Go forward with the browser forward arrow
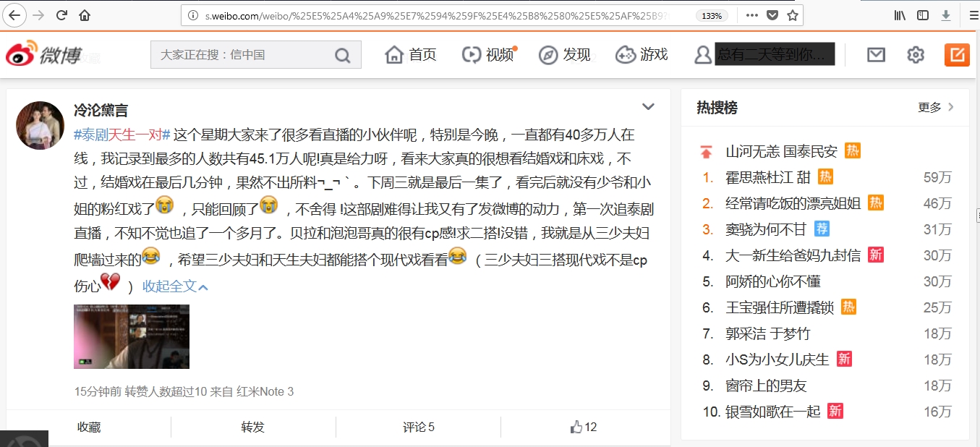Image resolution: width=980 pixels, height=447 pixels. [38, 15]
